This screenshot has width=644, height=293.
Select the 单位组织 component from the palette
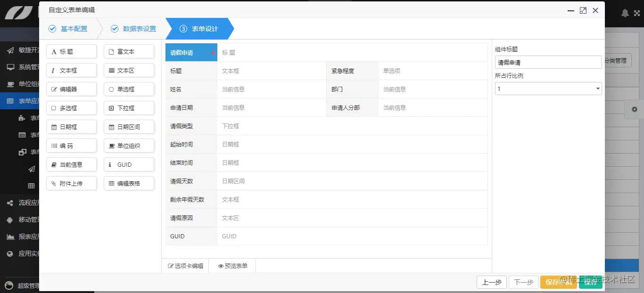click(129, 146)
